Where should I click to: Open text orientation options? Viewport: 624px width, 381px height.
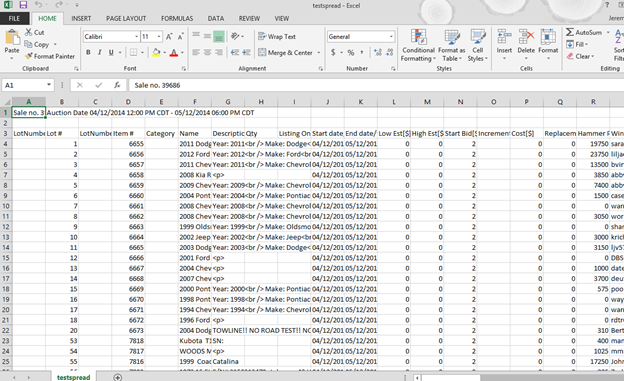point(237,36)
